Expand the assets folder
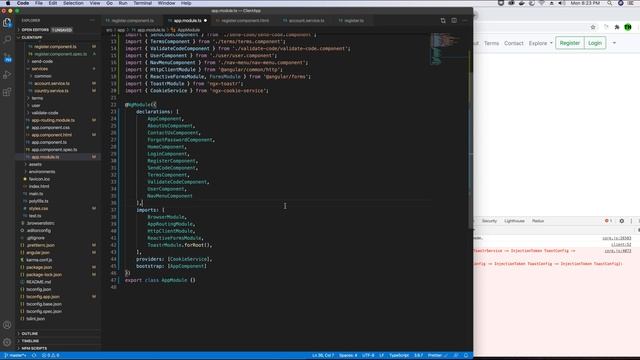 coord(35,164)
